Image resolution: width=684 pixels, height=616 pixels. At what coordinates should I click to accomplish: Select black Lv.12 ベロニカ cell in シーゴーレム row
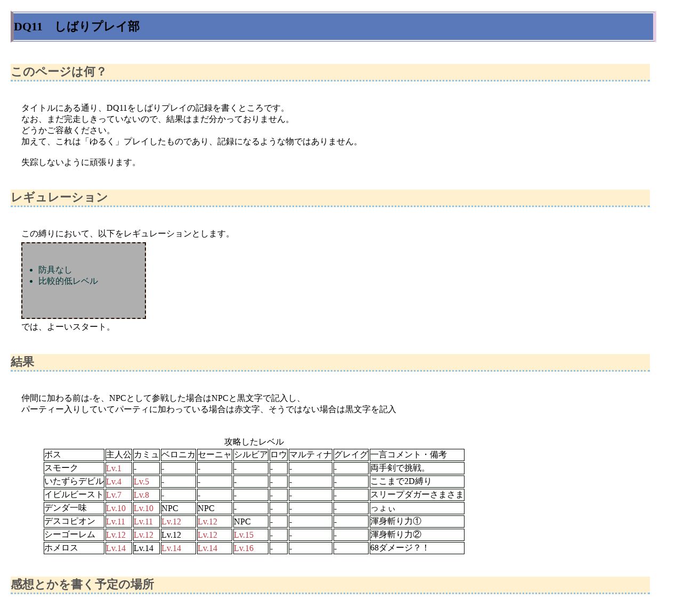click(178, 535)
